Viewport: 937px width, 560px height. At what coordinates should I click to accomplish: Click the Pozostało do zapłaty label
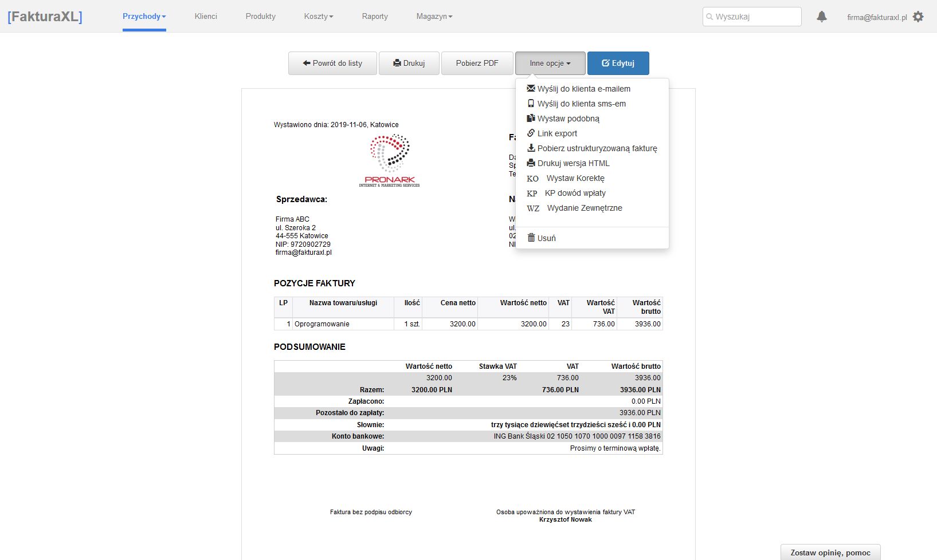click(350, 413)
